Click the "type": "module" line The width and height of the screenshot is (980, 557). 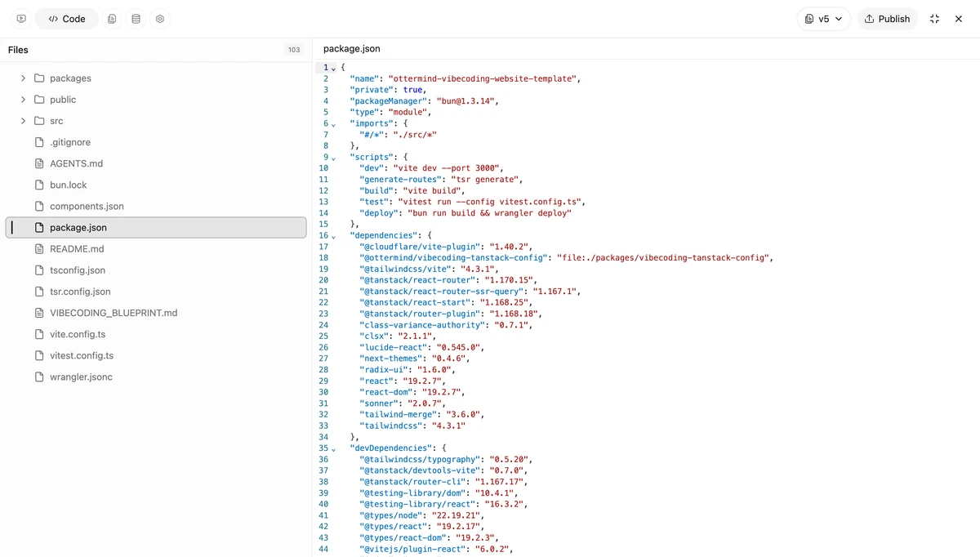390,112
